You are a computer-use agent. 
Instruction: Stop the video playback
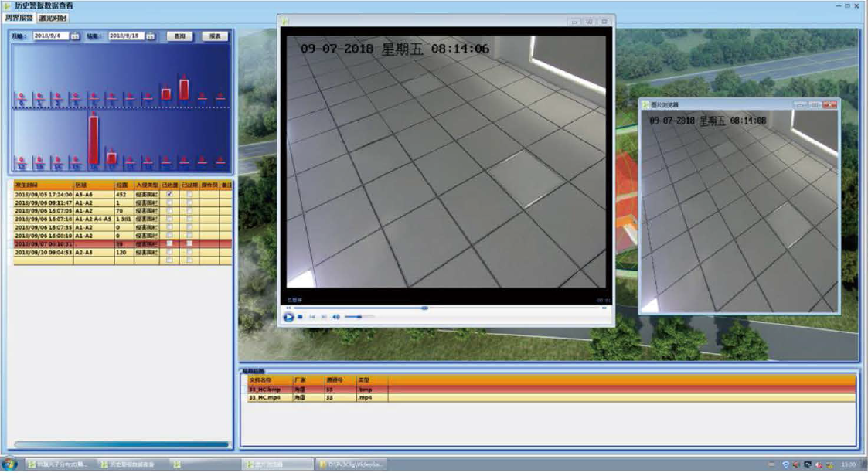(300, 317)
